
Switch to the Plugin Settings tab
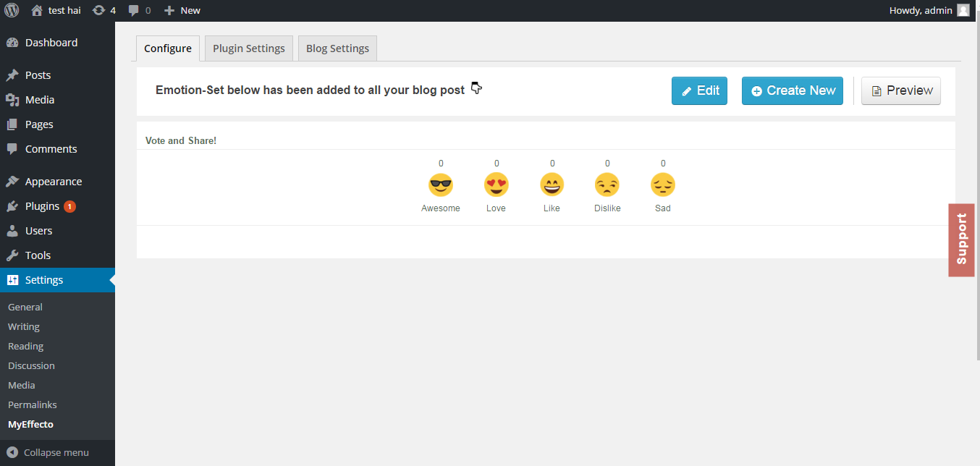tap(249, 48)
